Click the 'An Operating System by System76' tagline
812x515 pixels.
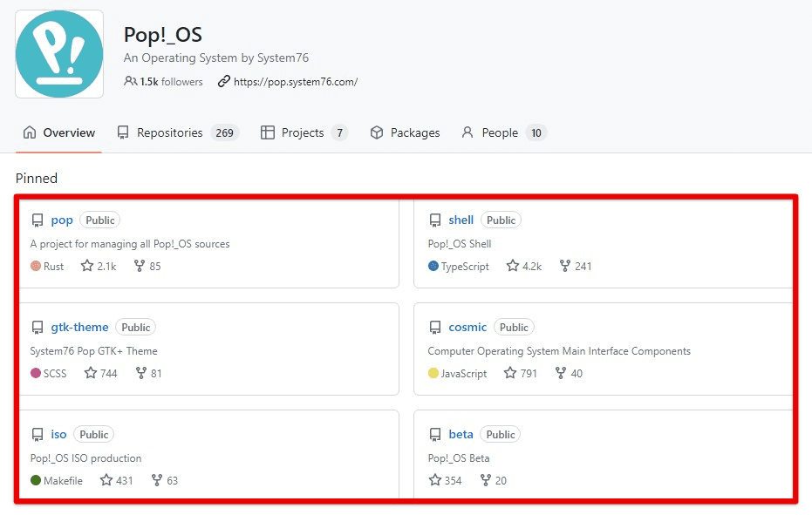pos(216,58)
